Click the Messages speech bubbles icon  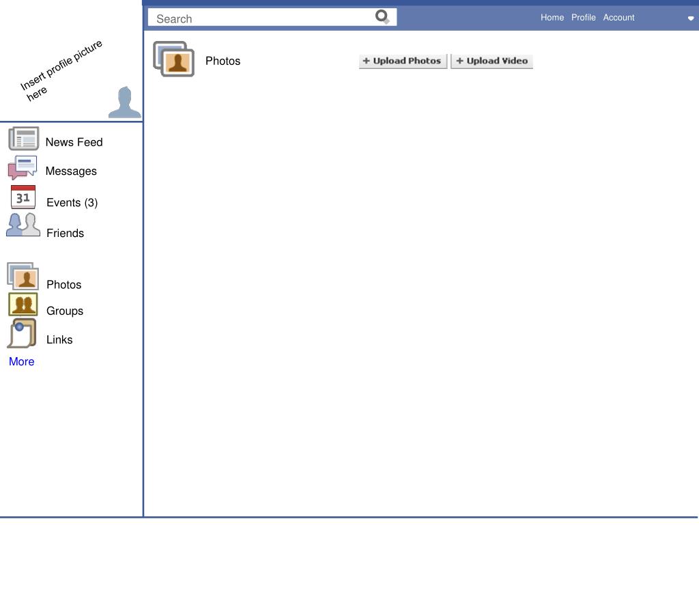[x=23, y=167]
